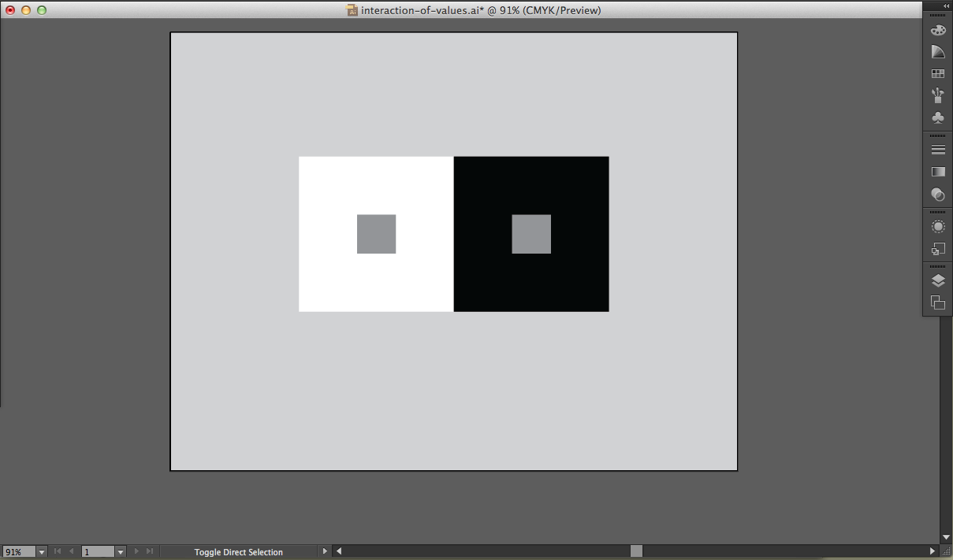Open the status bar options arrow
Viewport: 953px width, 560px height.
[324, 551]
